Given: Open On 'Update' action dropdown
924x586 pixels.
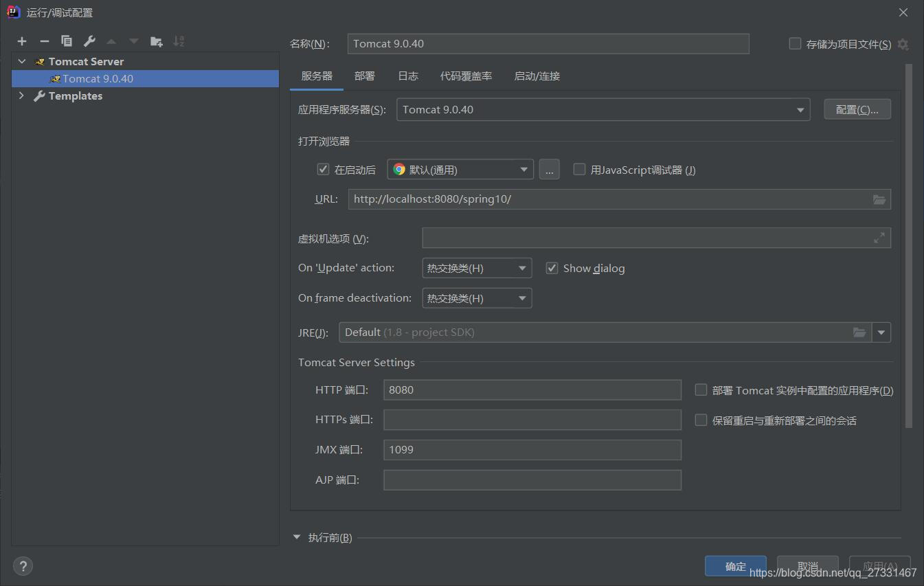Looking at the screenshot, I should pos(477,268).
